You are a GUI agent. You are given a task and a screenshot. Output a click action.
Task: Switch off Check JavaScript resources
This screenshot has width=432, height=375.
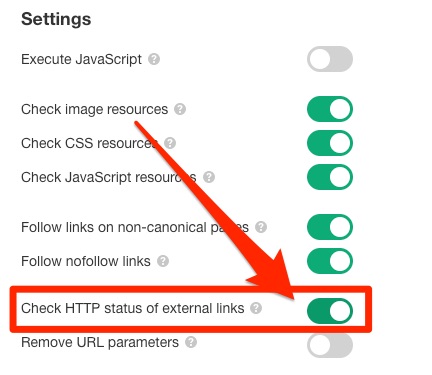tap(330, 177)
